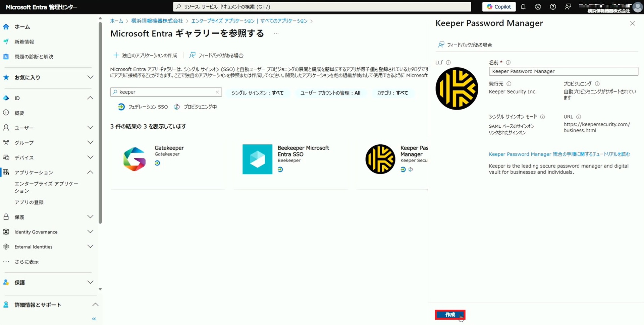The width and height of the screenshot is (644, 325).
Task: Click the help question mark icon
Action: tap(553, 7)
